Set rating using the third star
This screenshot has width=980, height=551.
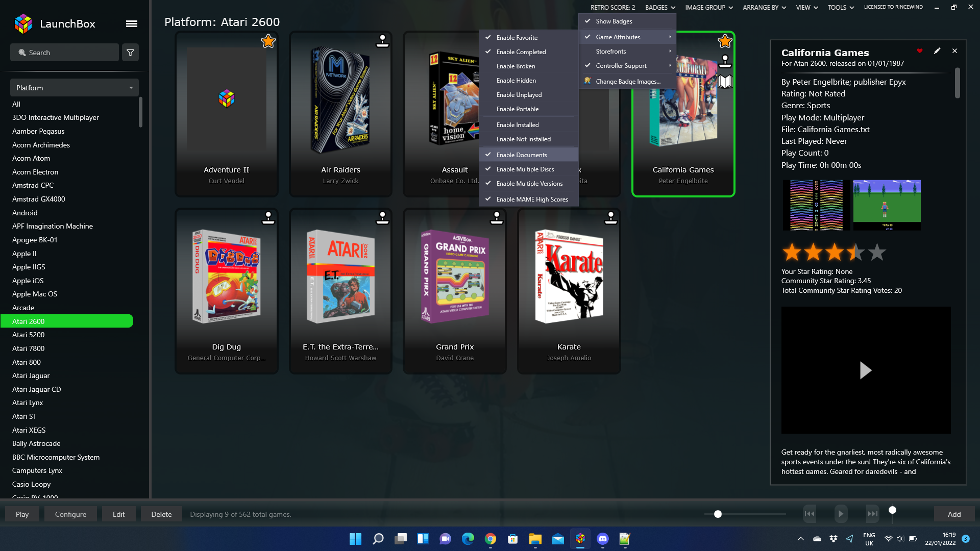click(835, 252)
